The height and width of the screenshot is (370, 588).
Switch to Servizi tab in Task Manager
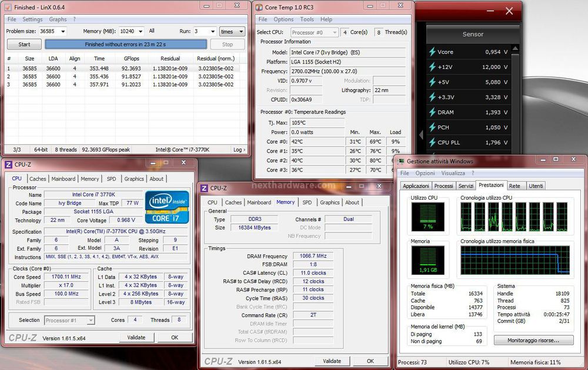466,186
